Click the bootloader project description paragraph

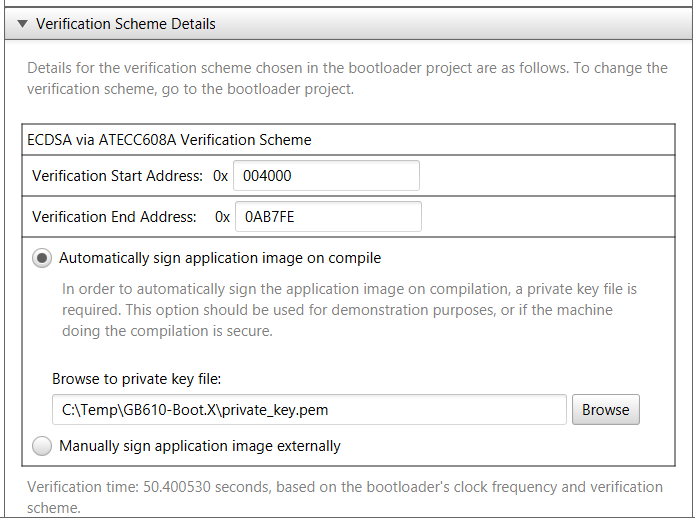347,77
